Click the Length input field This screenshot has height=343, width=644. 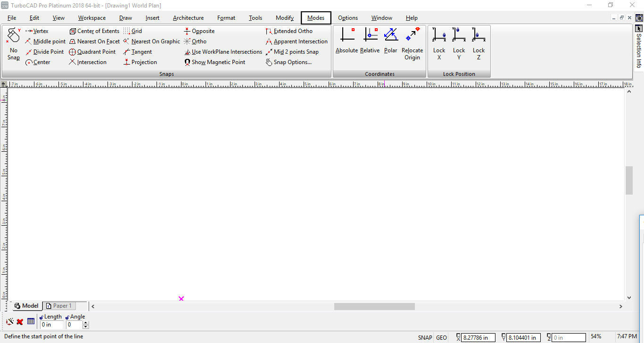tap(51, 325)
